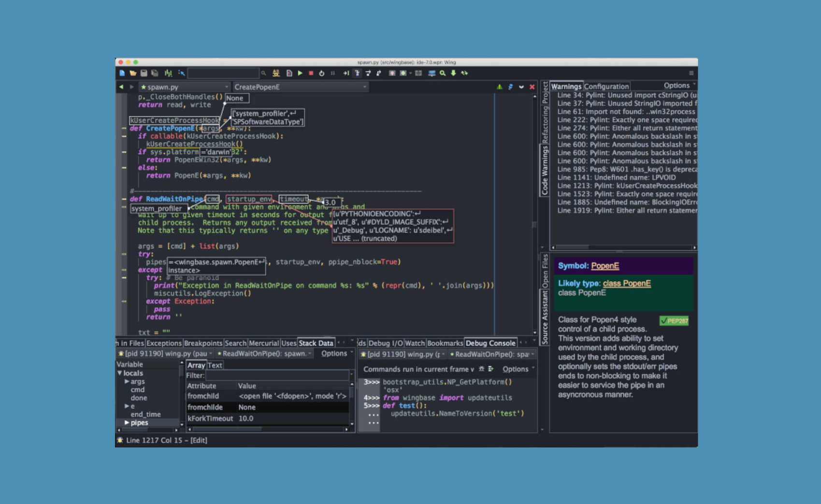Open Warnings panel Options menu
The height and width of the screenshot is (504, 821).
coord(679,86)
